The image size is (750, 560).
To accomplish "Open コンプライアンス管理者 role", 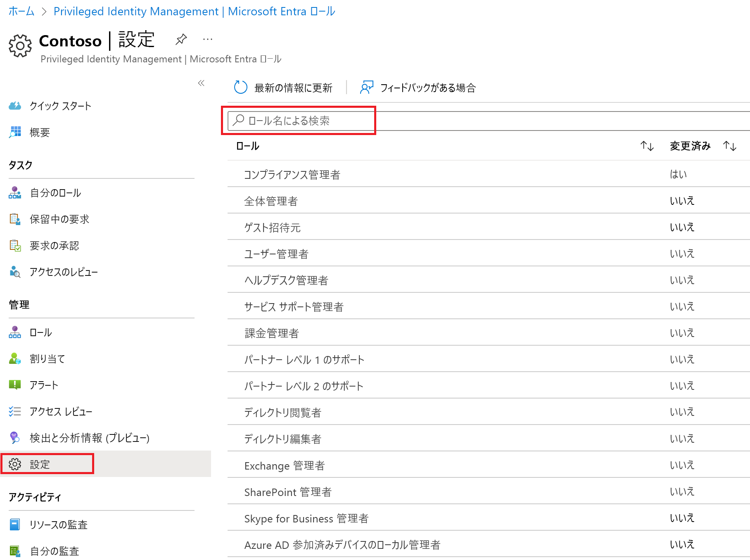I will (292, 175).
